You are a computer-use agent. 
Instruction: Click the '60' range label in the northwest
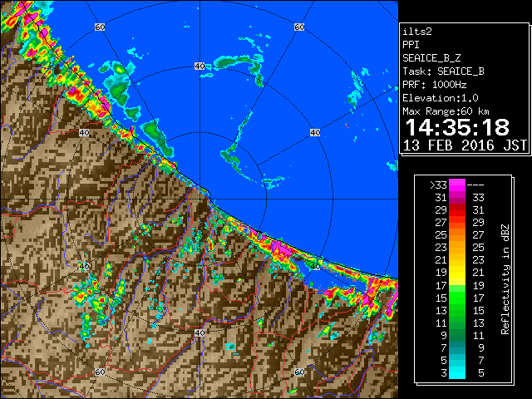point(100,27)
